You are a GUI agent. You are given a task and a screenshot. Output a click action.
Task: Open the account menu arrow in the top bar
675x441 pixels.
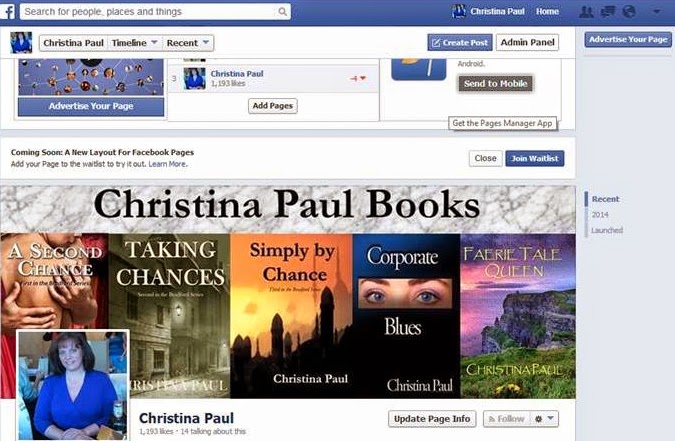click(656, 12)
